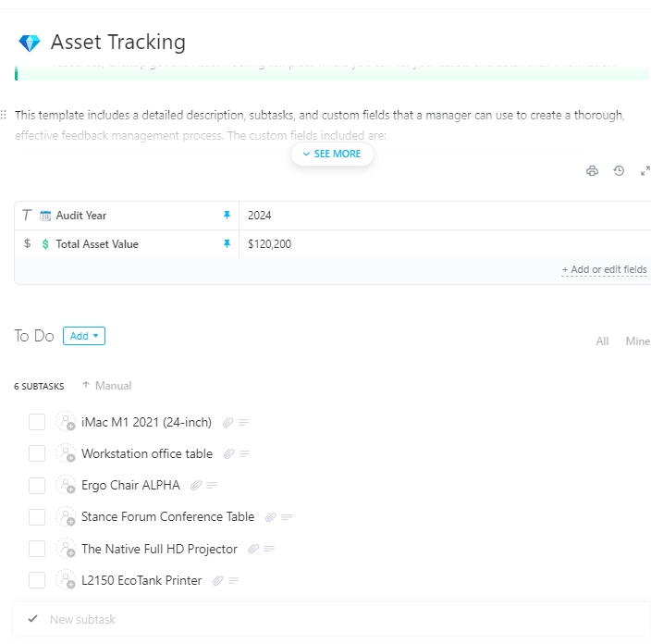Open the Workstation office table subtask
The width and height of the screenshot is (651, 644).
147,453
